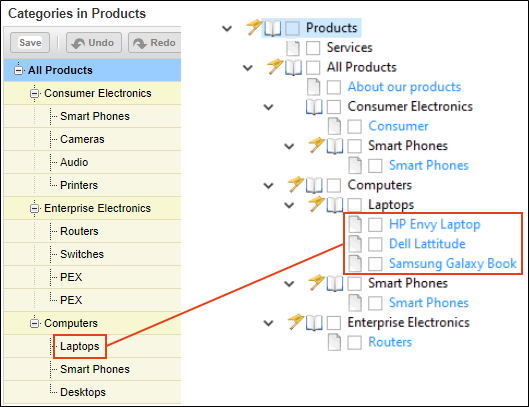Click the book icon beside Enterprise Electronics
This screenshot has width=529, height=407.
(x=314, y=323)
